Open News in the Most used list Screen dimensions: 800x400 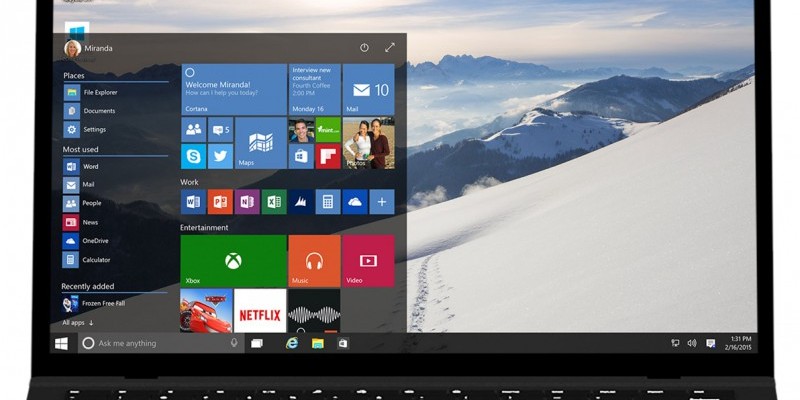click(81, 222)
